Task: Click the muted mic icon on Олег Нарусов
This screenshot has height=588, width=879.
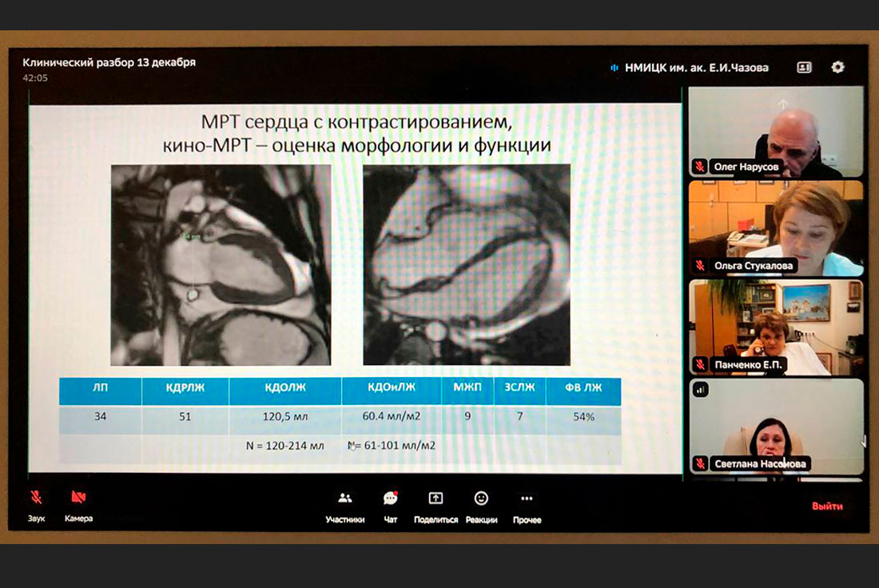Action: pyautogui.click(x=700, y=166)
